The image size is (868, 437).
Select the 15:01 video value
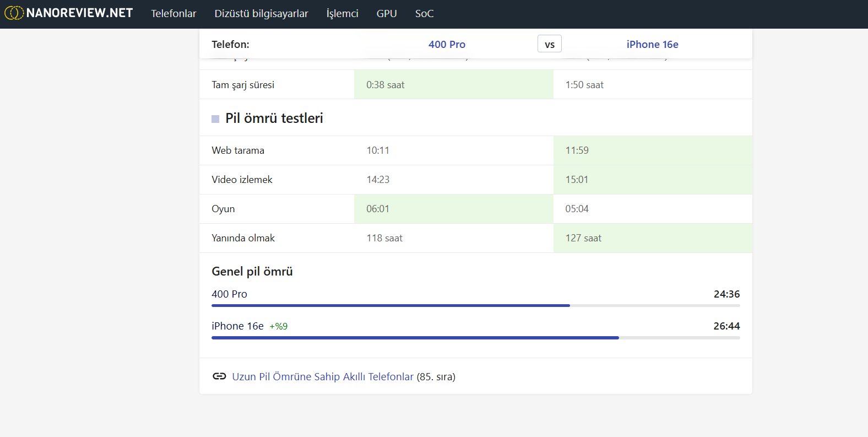577,180
